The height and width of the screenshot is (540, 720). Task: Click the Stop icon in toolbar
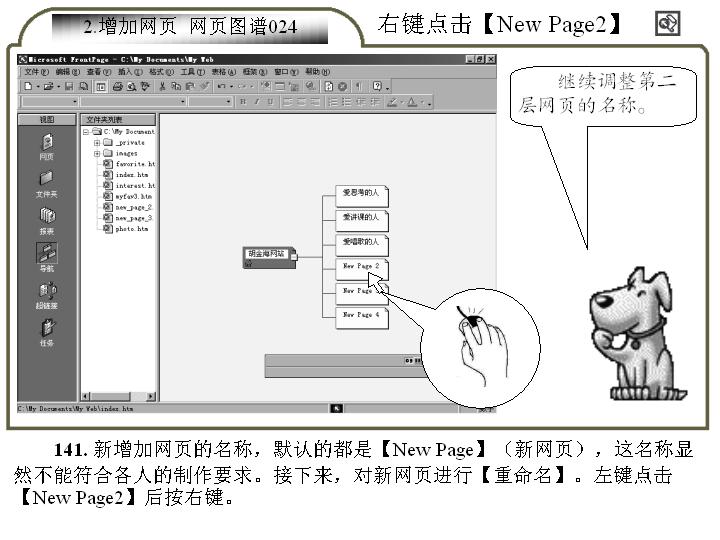tap(343, 86)
